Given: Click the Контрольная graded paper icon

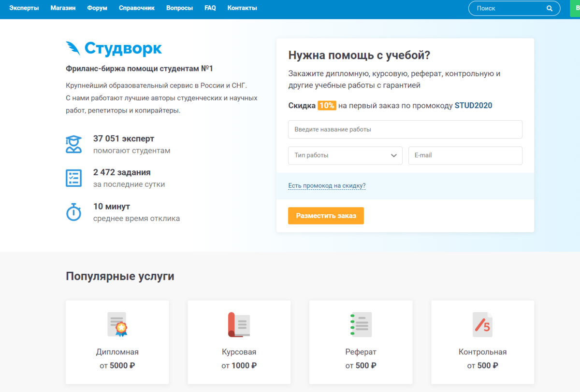Looking at the screenshot, I should pos(482,324).
